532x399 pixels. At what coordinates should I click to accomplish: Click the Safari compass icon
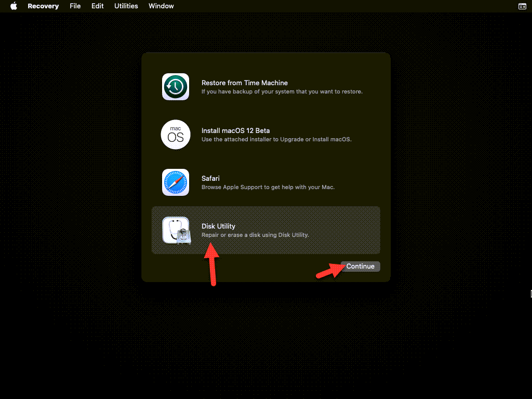[176, 182]
